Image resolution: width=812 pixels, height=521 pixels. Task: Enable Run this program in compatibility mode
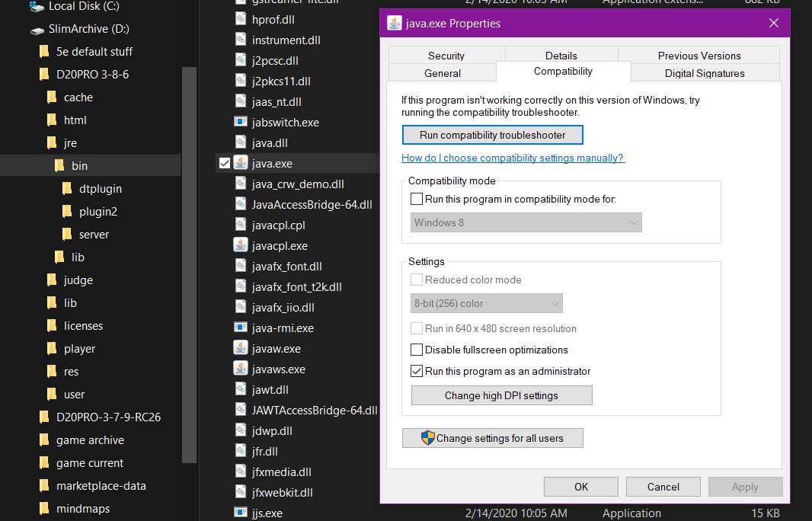(x=417, y=199)
